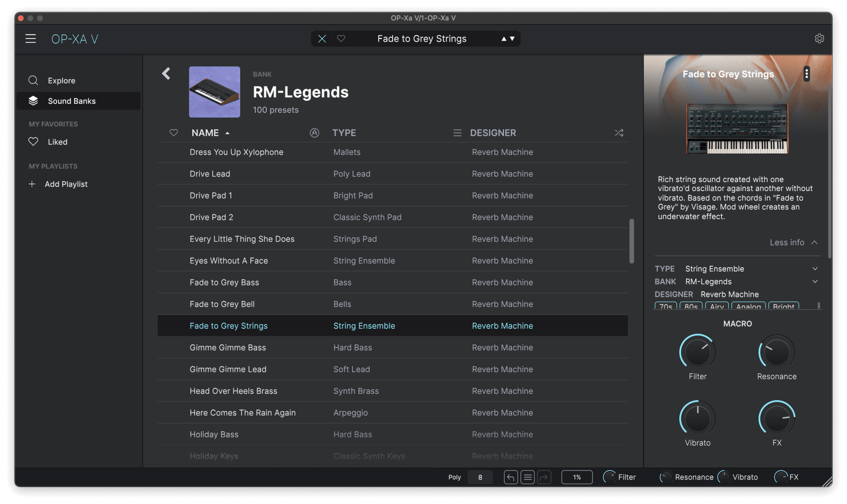847x504 pixels.
Task: Go back with the left chevron arrow
Action: point(166,74)
